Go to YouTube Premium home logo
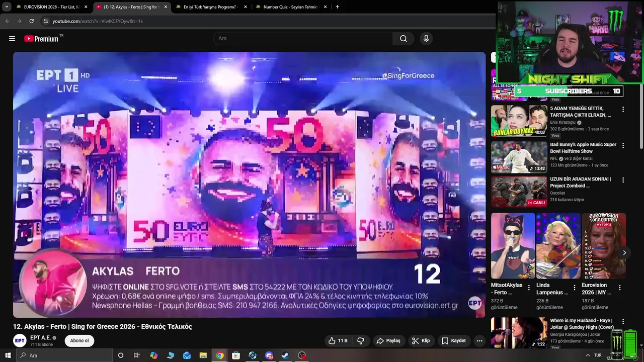 41,39
